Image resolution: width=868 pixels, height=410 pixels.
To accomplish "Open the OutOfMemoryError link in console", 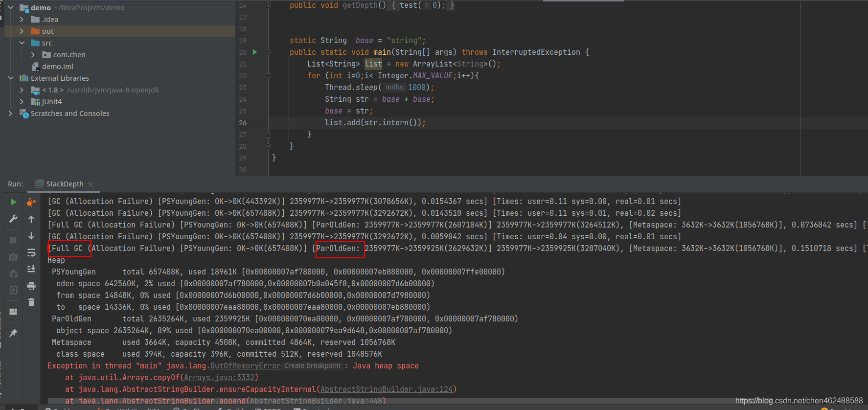I will pyautogui.click(x=245, y=366).
